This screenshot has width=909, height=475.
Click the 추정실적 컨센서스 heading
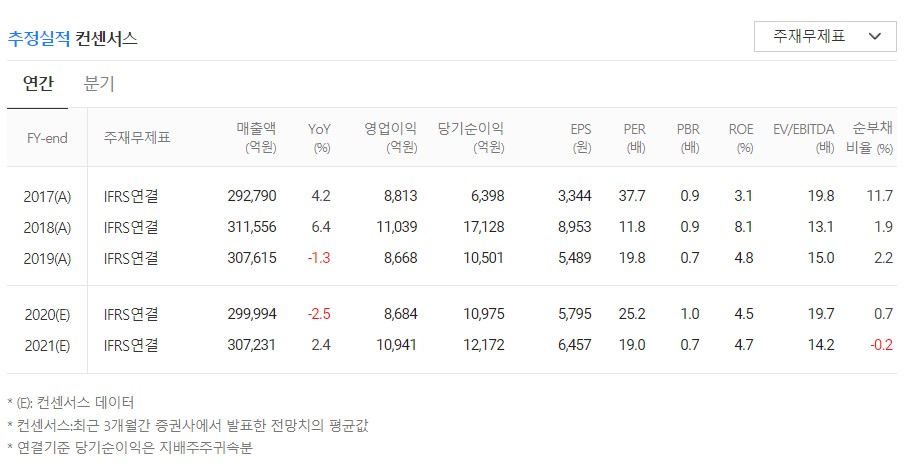[72, 39]
